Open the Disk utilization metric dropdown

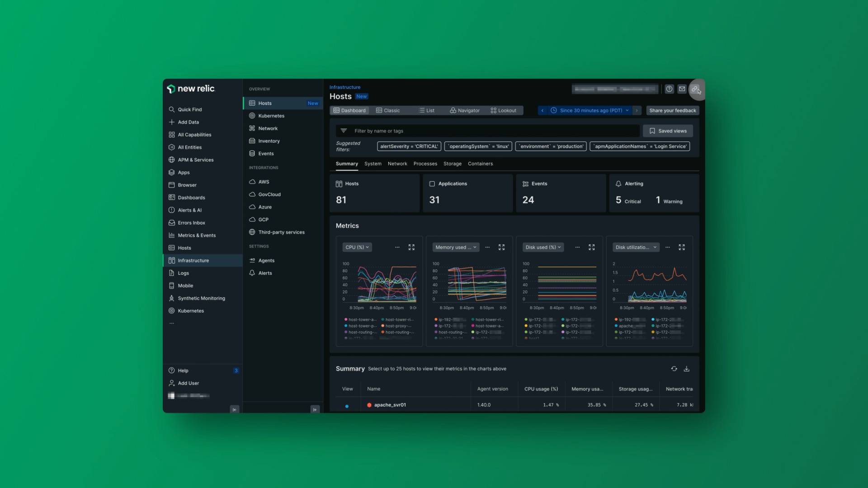(636, 248)
